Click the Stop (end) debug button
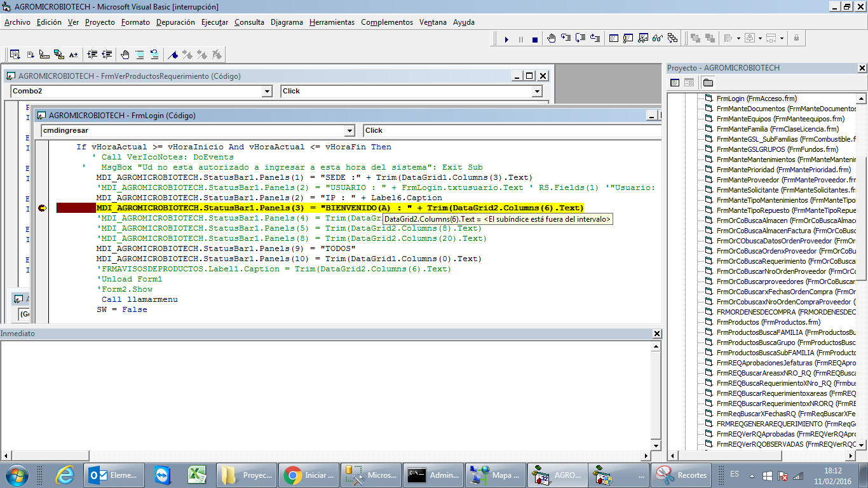The height and width of the screenshot is (488, 868). [x=535, y=39]
